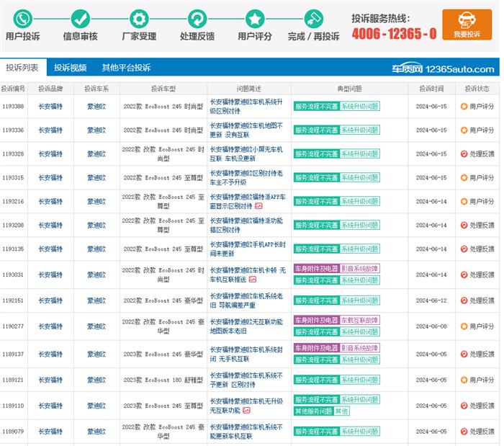The image size is (504, 446).
Task: Click the 信息审核 checkmark step icon
Action: coord(81,19)
